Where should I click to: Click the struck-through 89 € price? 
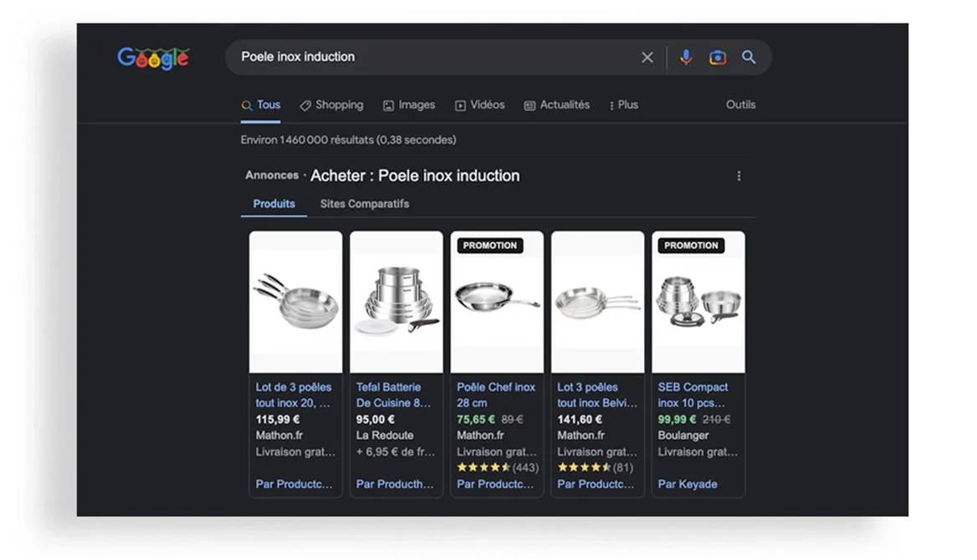click(x=512, y=420)
